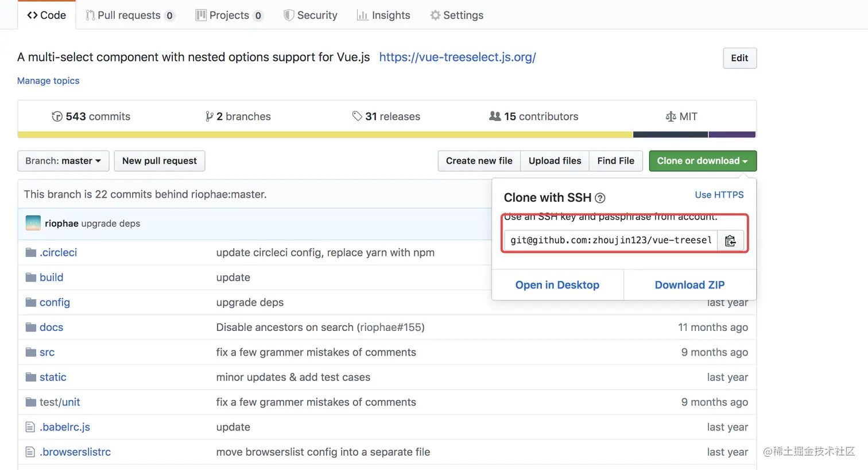
Task: Open the src folder
Action: [x=47, y=352]
